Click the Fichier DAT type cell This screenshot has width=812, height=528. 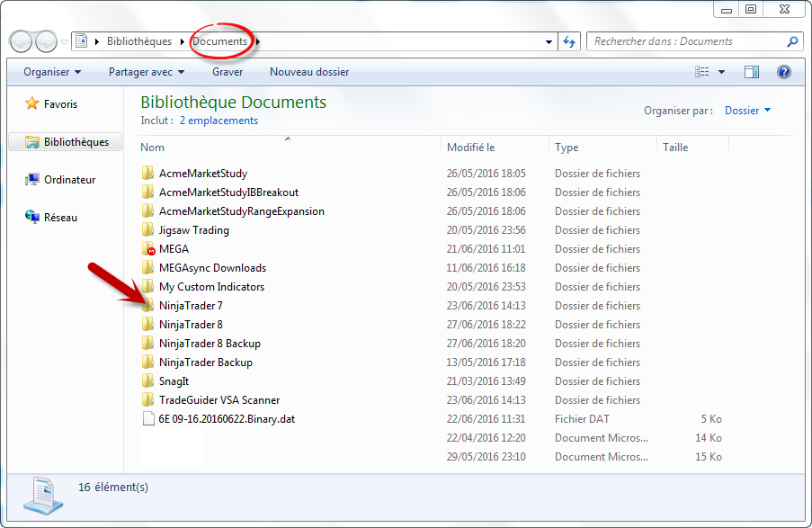point(582,419)
